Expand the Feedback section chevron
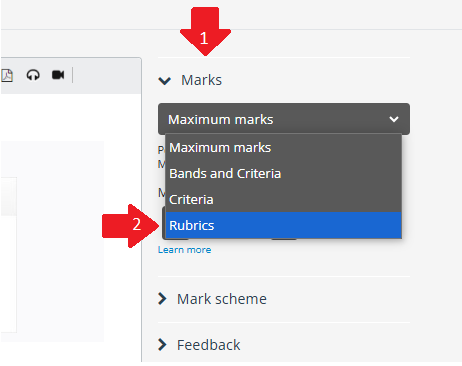Image resolution: width=462 pixels, height=366 pixels. [x=162, y=345]
